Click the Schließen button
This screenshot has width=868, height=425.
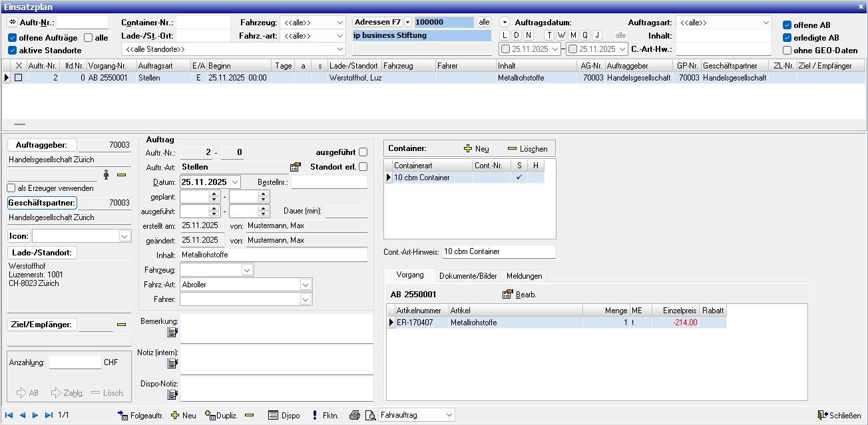(839, 415)
